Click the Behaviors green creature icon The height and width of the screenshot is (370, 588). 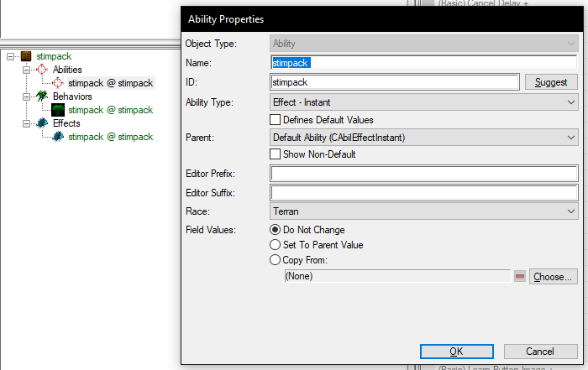(x=42, y=96)
